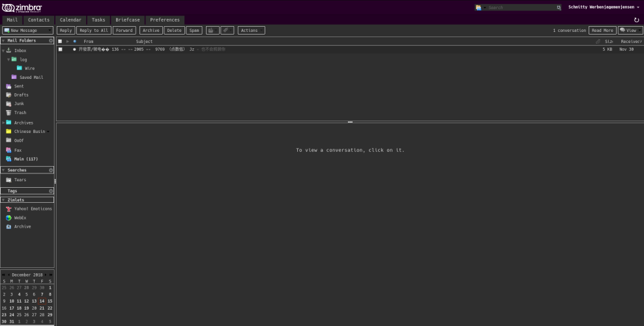
Task: Open the Tag message toolbar dropdown
Action: click(x=227, y=31)
